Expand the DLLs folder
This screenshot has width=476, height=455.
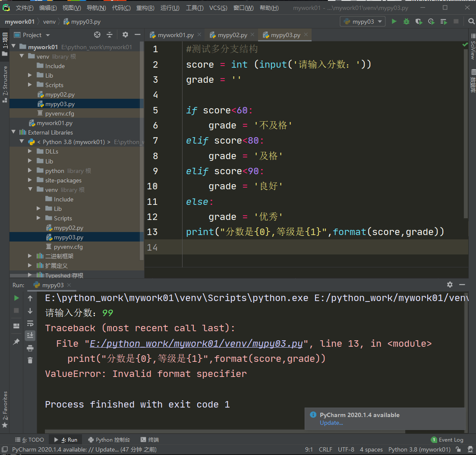(30, 151)
